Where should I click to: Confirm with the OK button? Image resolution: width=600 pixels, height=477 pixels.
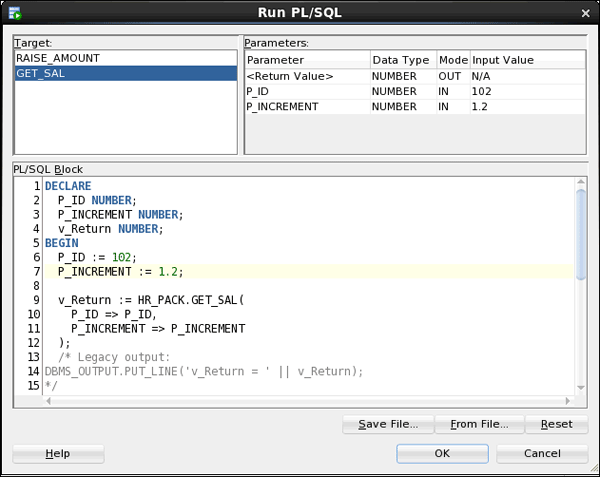tap(442, 453)
